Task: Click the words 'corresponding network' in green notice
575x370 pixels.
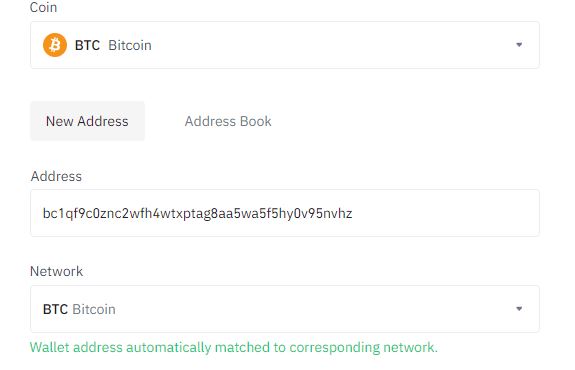Action: pos(363,347)
